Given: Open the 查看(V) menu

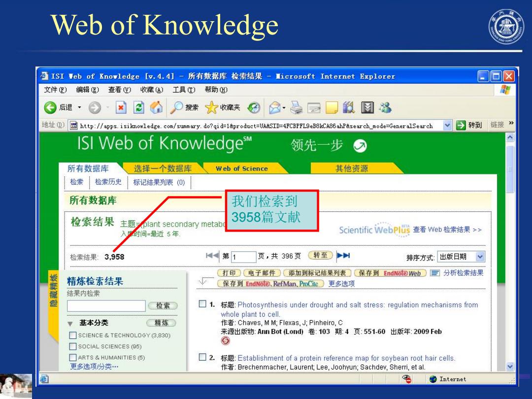Looking at the screenshot, I should click(x=119, y=90).
